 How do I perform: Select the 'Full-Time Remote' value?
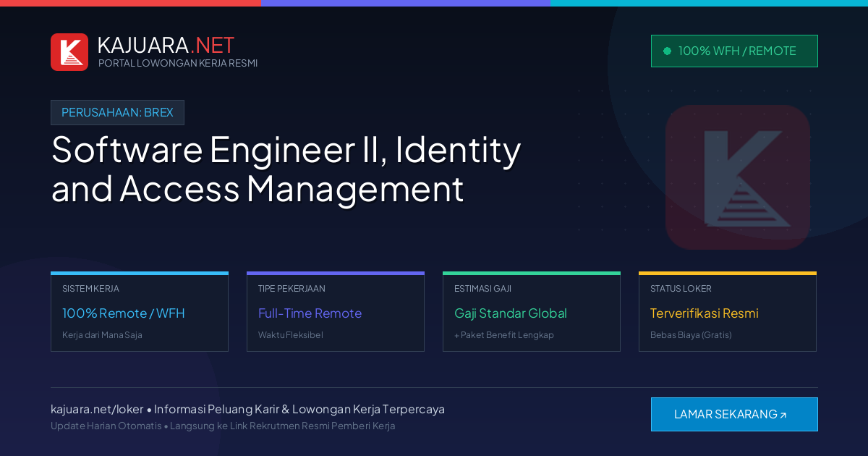[310, 313]
